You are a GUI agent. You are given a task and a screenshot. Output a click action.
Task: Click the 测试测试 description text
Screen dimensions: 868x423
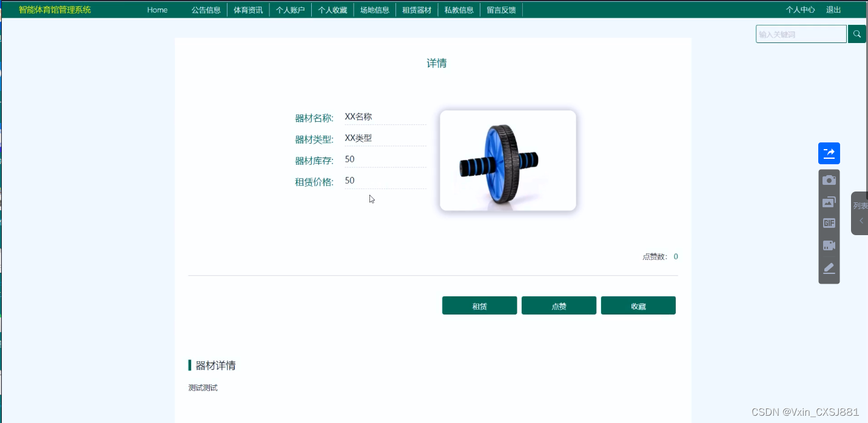[203, 388]
